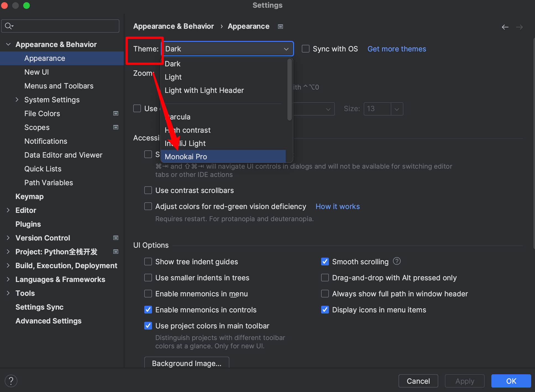Open the Theme dropdown
The height and width of the screenshot is (392, 535).
tap(227, 49)
